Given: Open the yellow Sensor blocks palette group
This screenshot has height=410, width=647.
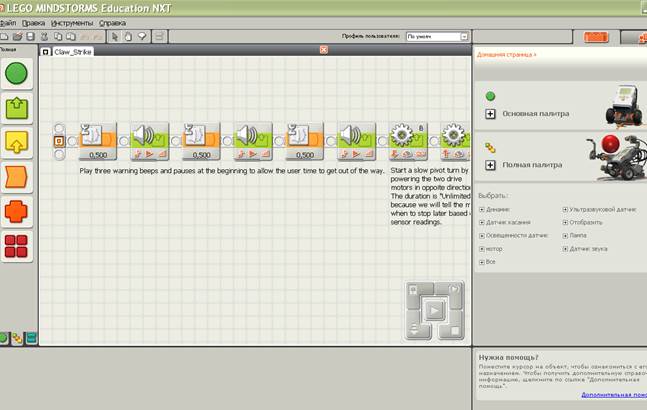Looking at the screenshot, I should [x=17, y=142].
